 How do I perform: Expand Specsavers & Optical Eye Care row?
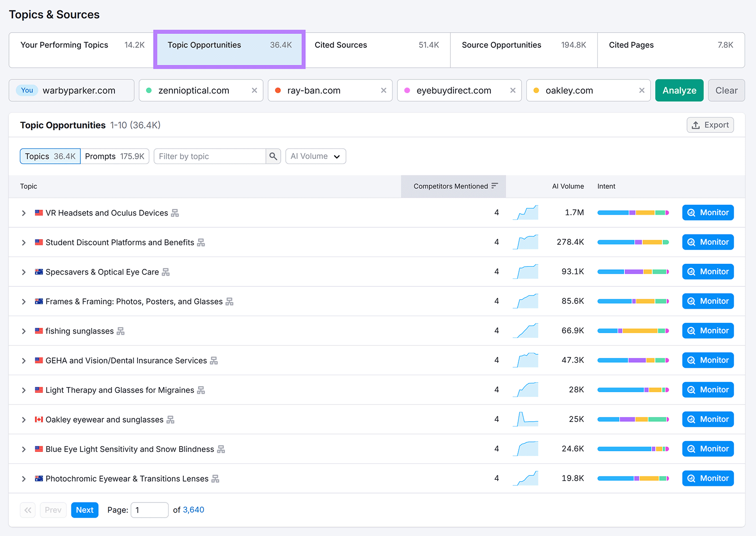coord(24,272)
